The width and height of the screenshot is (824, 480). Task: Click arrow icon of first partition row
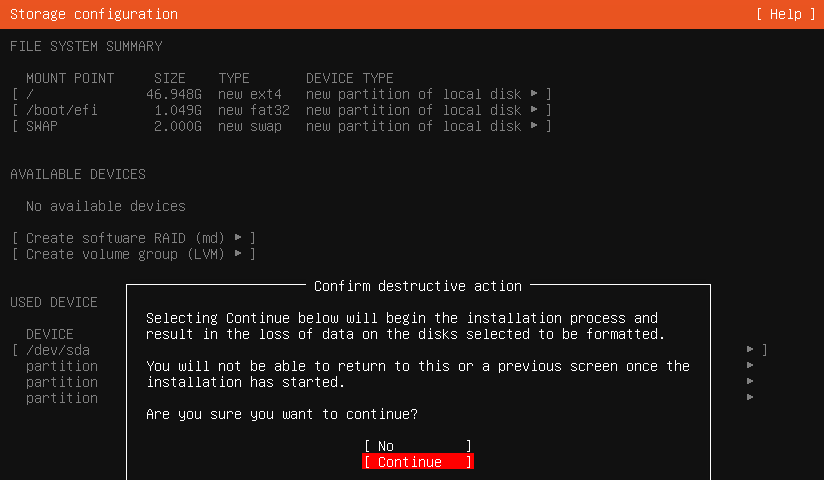tap(750, 365)
